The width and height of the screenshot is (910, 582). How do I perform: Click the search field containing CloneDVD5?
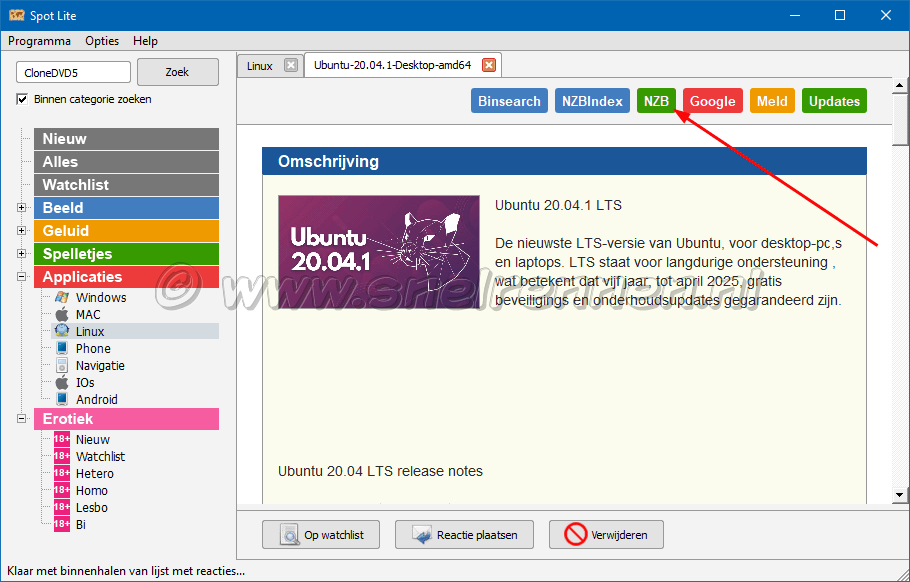click(x=74, y=73)
